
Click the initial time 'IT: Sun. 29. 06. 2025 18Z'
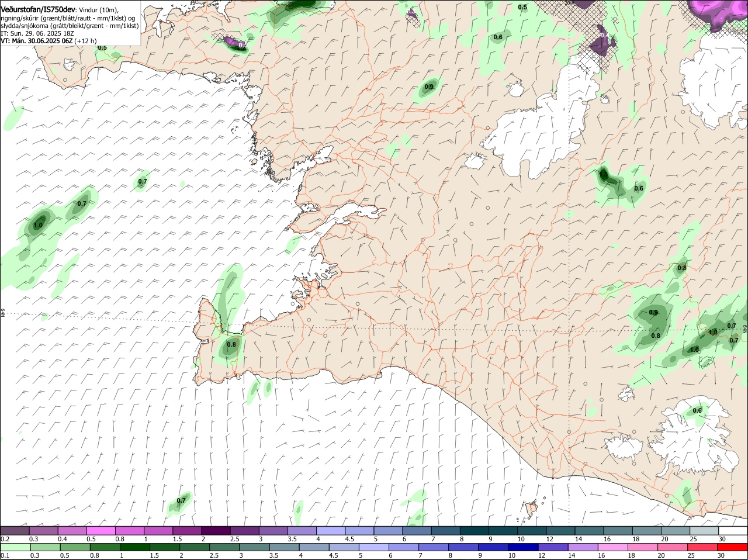tap(37, 33)
